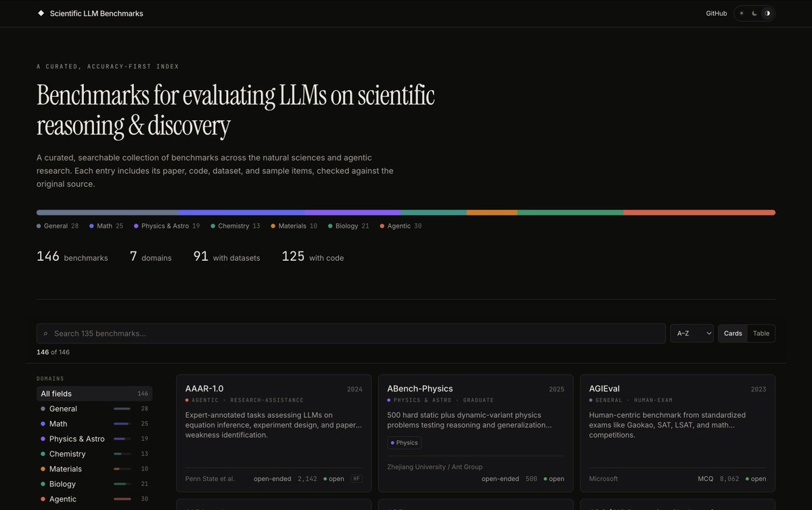Screen dimensions: 812x510
Task: Click General 28 in the color bar legend
Action: [x=58, y=226]
